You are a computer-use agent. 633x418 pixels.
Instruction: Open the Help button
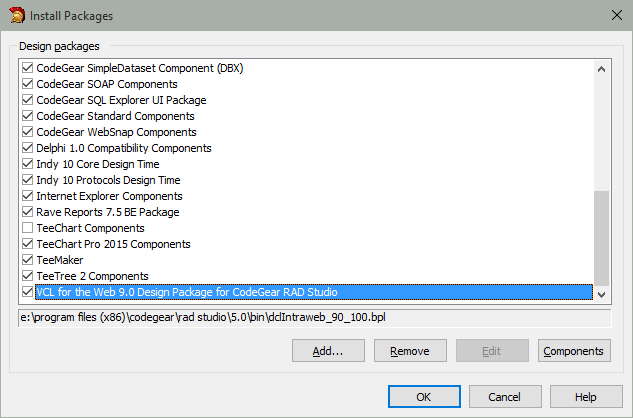tap(586, 397)
